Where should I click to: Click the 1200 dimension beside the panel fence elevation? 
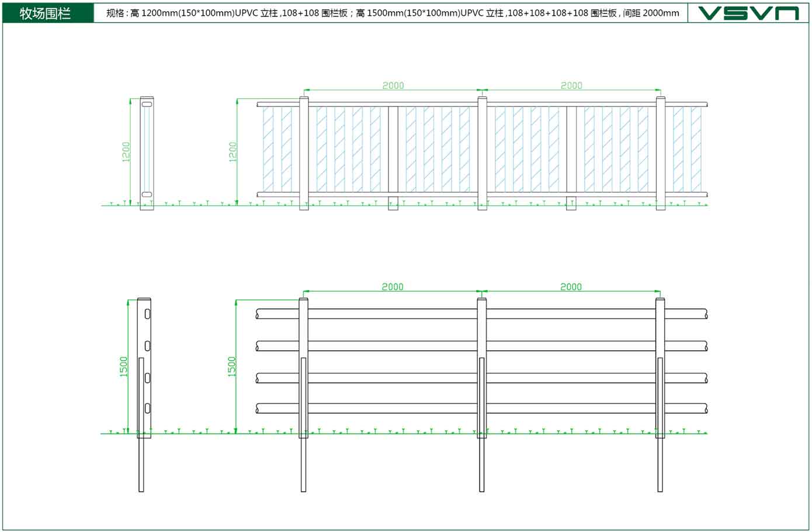pyautogui.click(x=233, y=152)
